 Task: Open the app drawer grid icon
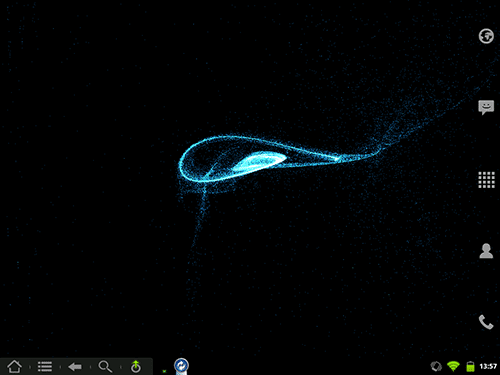[486, 180]
